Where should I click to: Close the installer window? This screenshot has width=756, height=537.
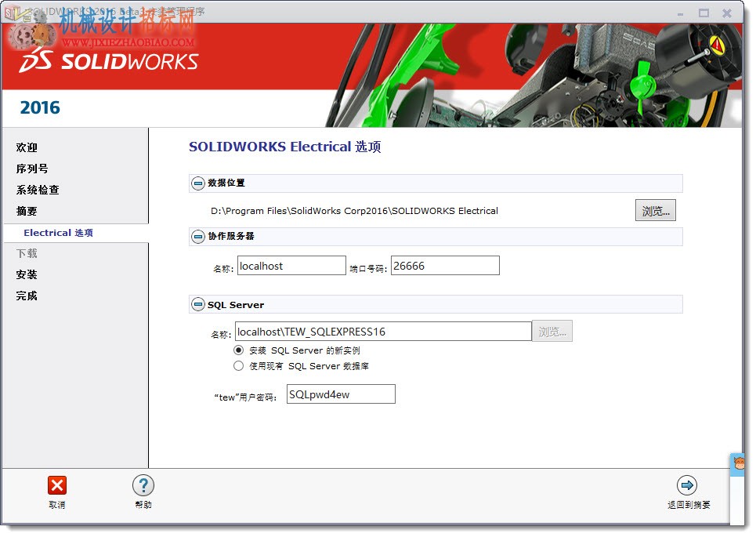(726, 13)
